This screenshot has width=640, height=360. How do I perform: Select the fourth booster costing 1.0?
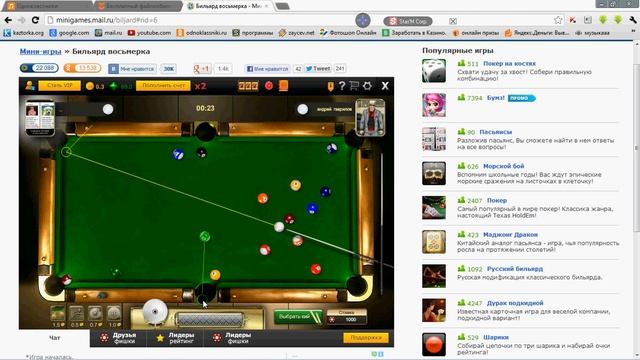pos(114,314)
